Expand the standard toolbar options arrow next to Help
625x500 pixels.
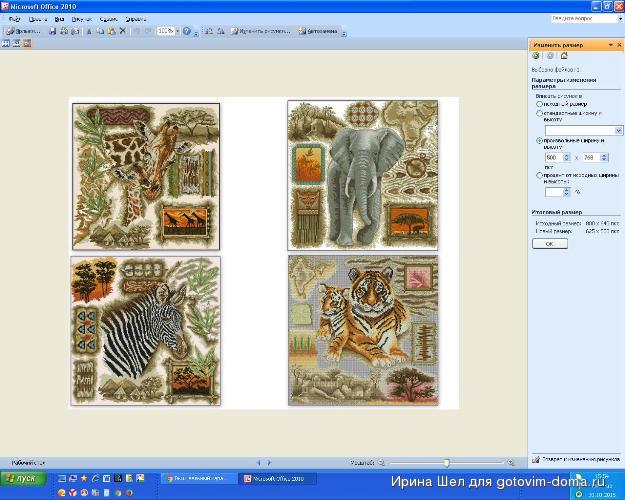[x=196, y=33]
